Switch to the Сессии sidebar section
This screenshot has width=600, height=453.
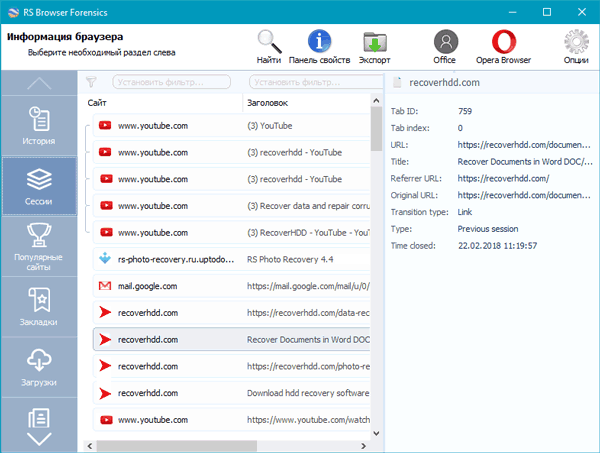point(39,186)
